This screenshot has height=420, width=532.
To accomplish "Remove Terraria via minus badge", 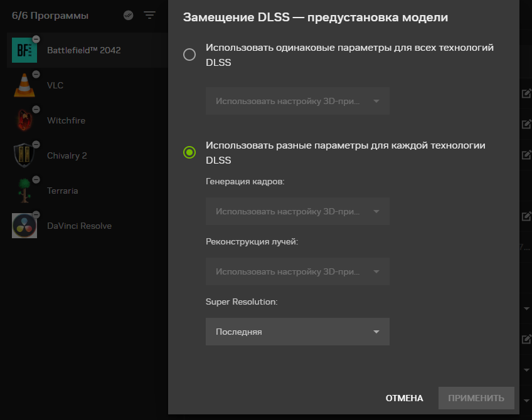I will [36, 180].
